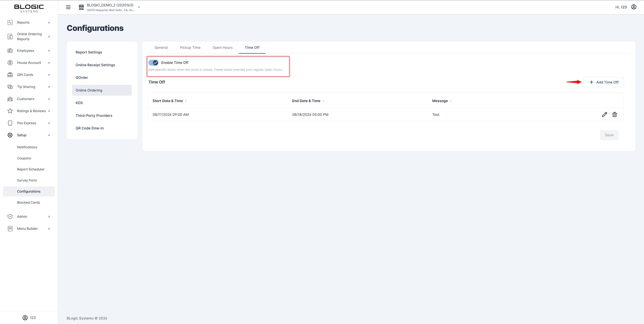The height and width of the screenshot is (324, 644).
Task: Edit the 08/17/2026 time off entry
Action: [605, 114]
